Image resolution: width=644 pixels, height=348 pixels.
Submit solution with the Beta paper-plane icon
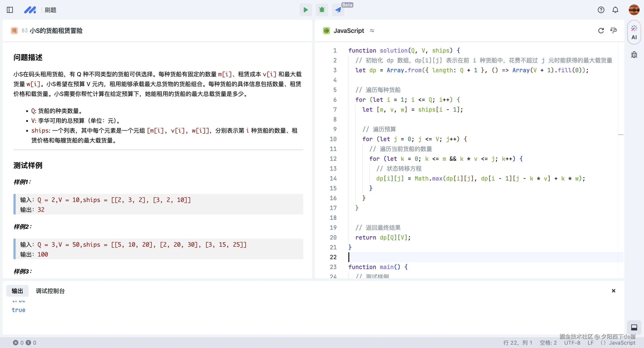338,10
